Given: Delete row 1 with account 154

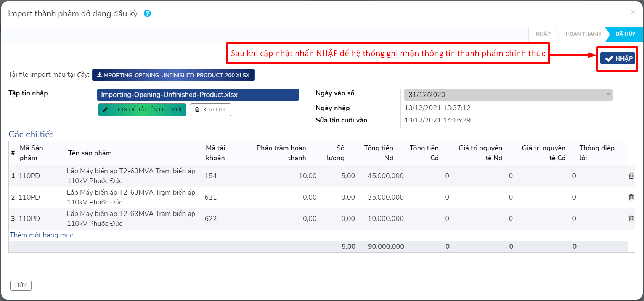Looking at the screenshot, I should tap(631, 176).
